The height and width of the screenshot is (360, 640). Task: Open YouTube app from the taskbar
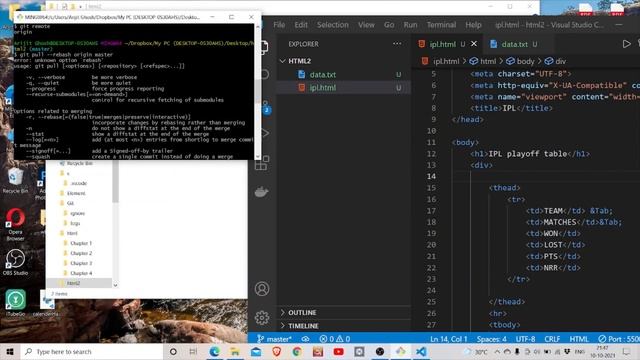click(x=338, y=351)
